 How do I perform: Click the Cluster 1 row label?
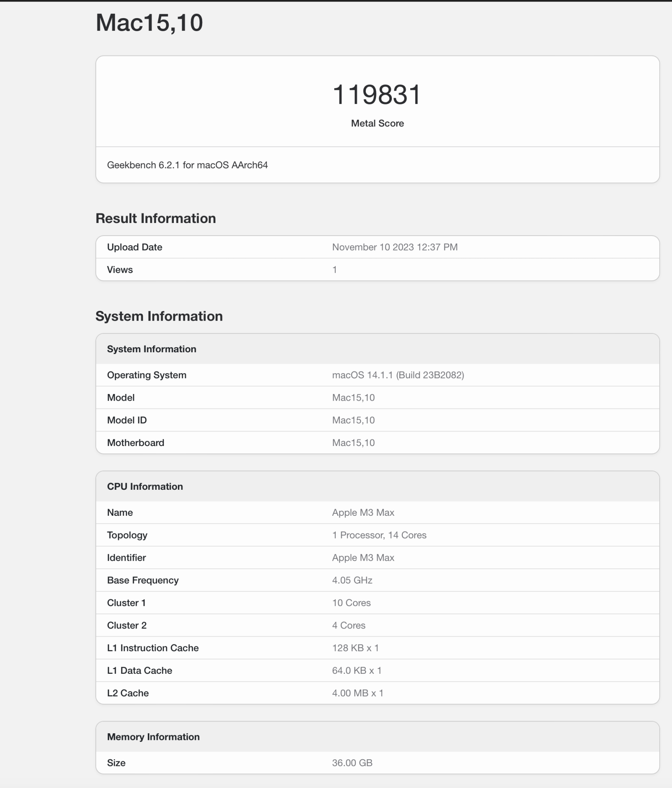127,603
